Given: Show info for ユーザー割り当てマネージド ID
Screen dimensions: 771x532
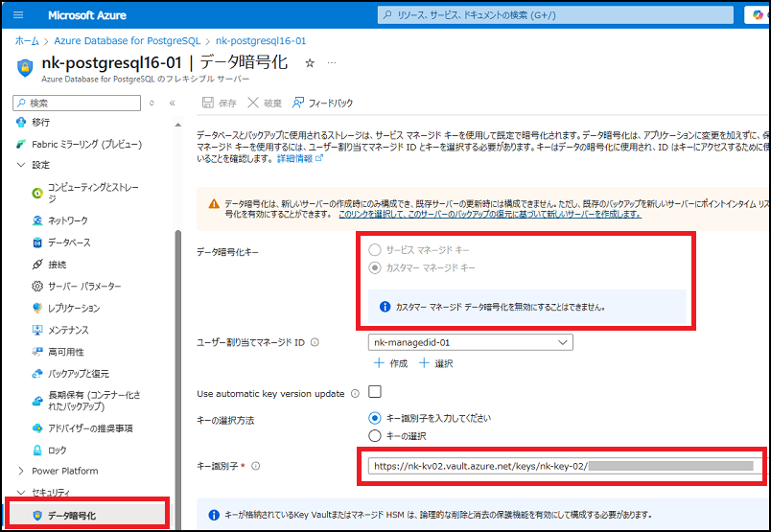Looking at the screenshot, I should [315, 342].
